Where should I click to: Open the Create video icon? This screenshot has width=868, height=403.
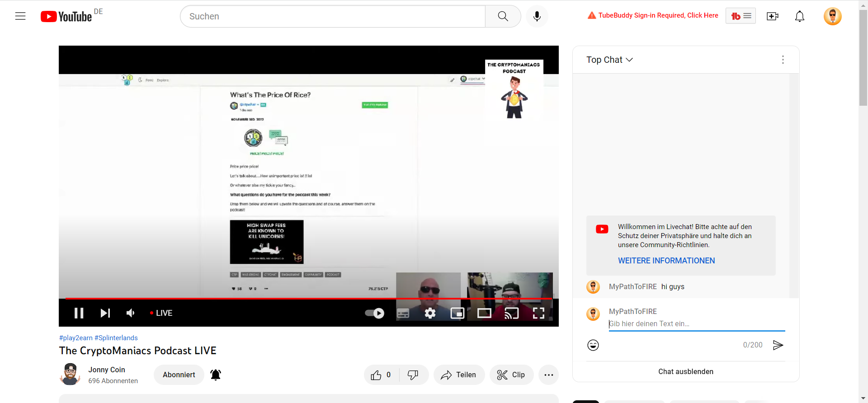pyautogui.click(x=773, y=16)
